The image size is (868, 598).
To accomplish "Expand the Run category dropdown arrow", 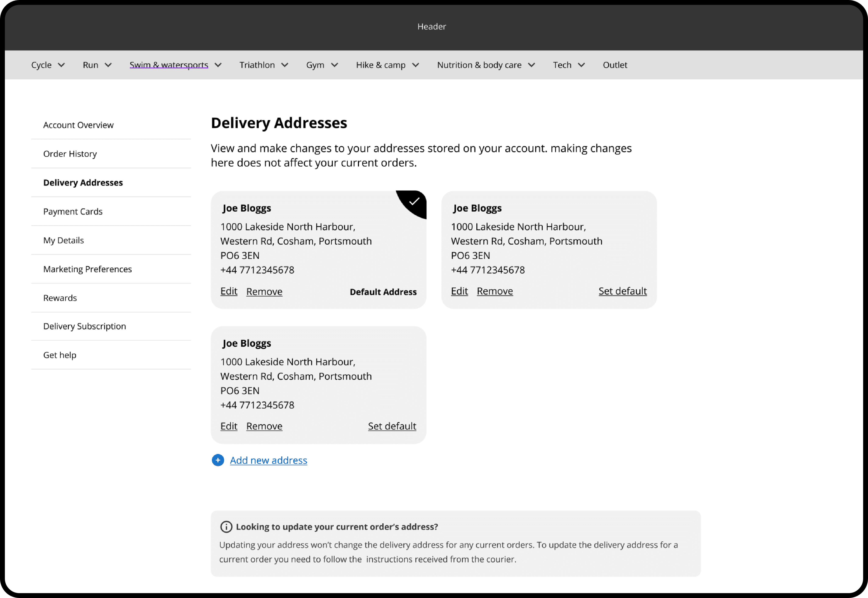I will pos(108,65).
